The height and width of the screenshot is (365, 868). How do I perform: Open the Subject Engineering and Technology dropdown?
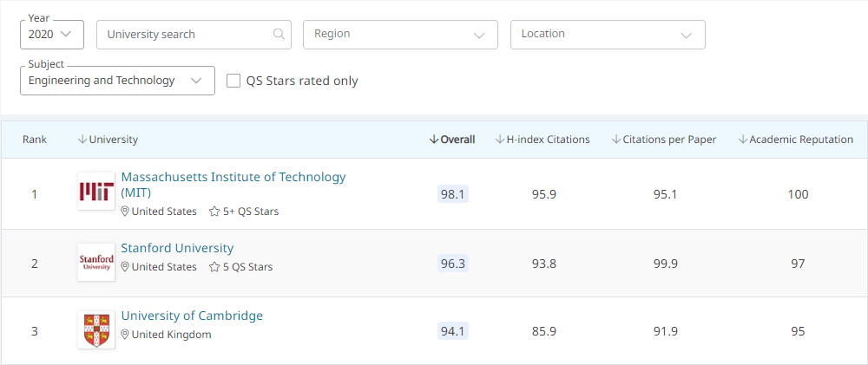[117, 81]
